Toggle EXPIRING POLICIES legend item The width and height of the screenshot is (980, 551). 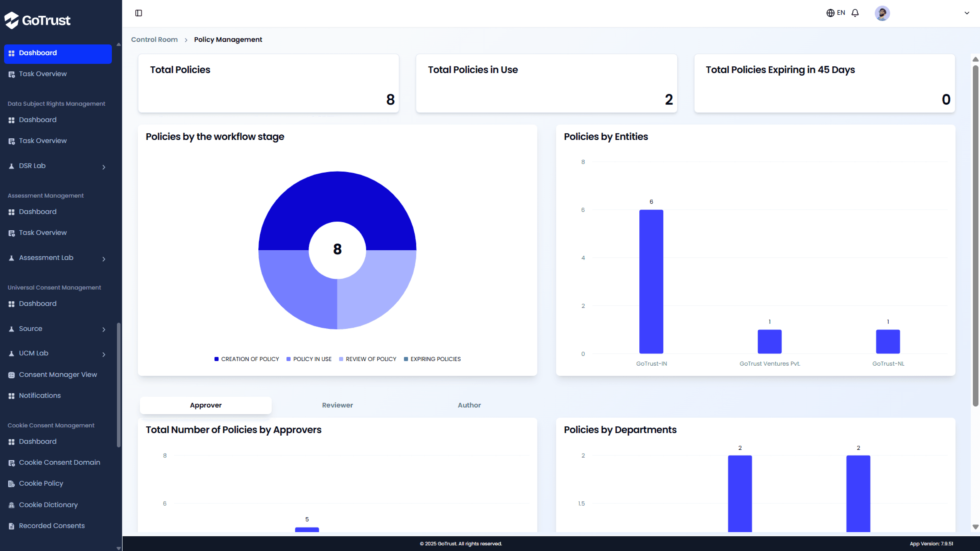coord(432,359)
